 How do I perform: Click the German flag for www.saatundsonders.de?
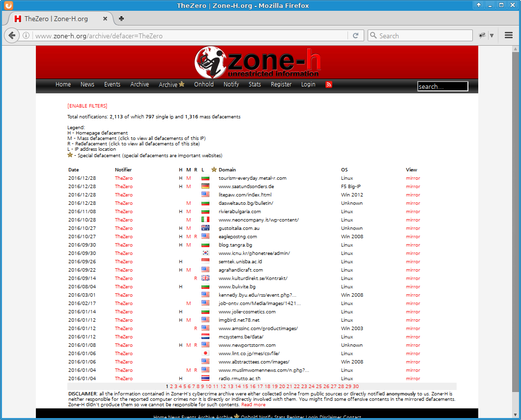click(x=205, y=187)
